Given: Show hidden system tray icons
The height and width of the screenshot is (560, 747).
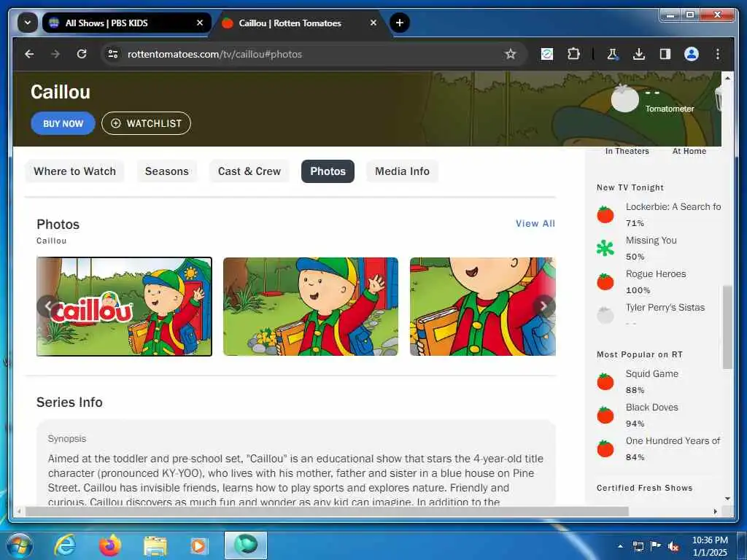Looking at the screenshot, I should [x=620, y=546].
